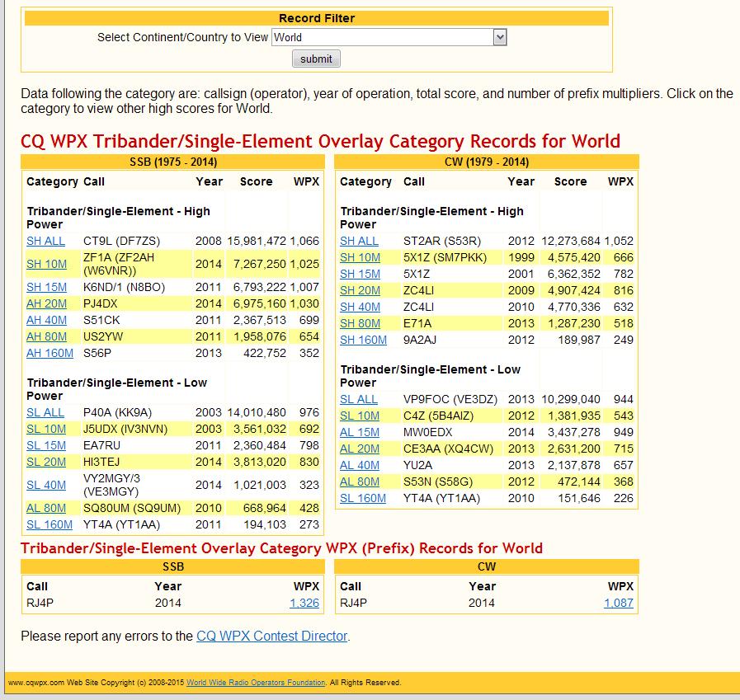Open the SSB SL 160M link

tap(49, 525)
